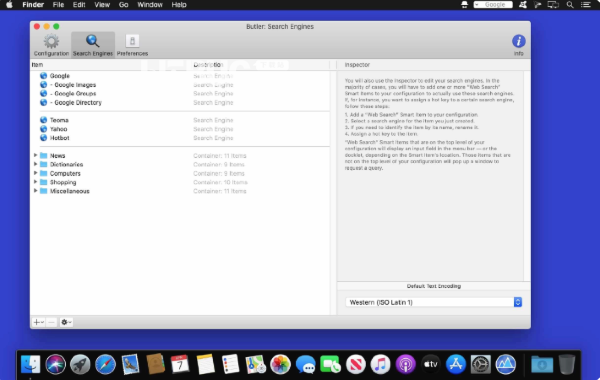This screenshot has height=380, width=600.
Task: Click the display mirroring menu bar icon
Action: tap(553, 5)
